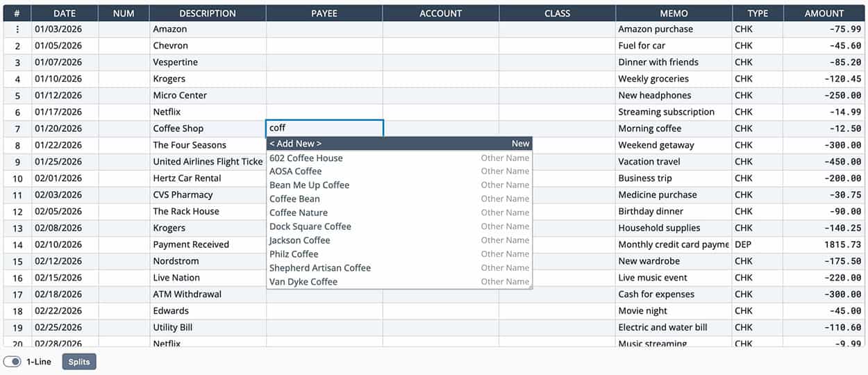This screenshot has width=868, height=375.
Task: Click the Splits button
Action: pos(79,362)
